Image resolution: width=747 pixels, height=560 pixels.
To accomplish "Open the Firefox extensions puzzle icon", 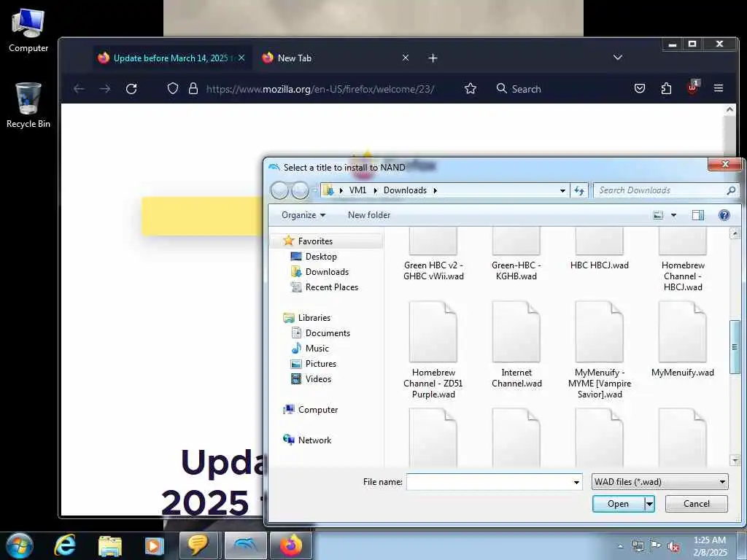I will [666, 88].
